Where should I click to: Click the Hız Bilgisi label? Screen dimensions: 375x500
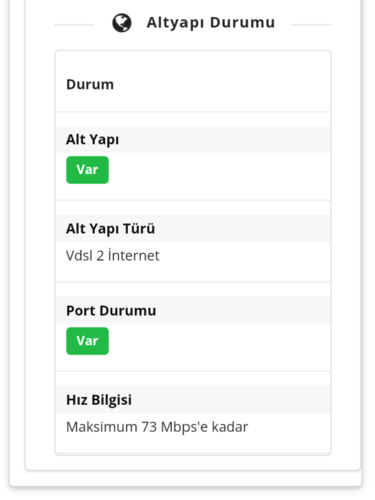point(99,400)
